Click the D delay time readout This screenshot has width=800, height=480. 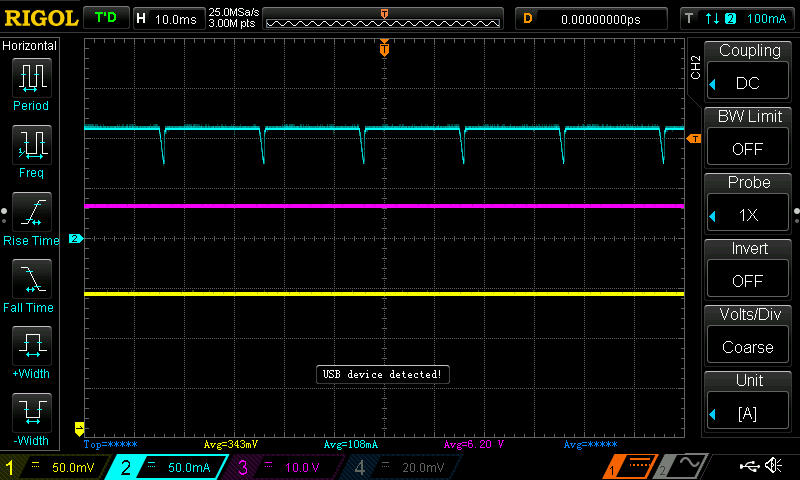pos(592,18)
